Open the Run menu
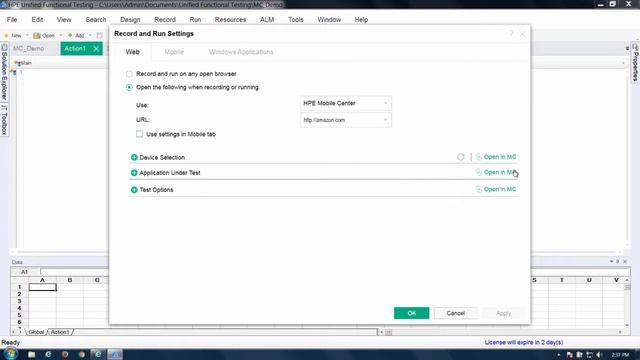This screenshot has width=640, height=360. click(x=195, y=20)
